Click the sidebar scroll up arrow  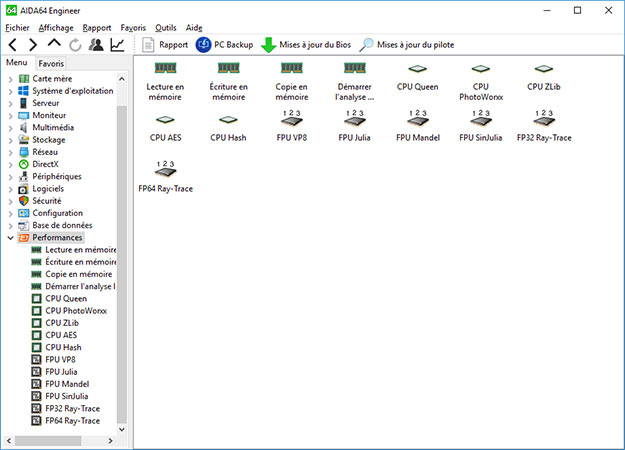coord(122,79)
